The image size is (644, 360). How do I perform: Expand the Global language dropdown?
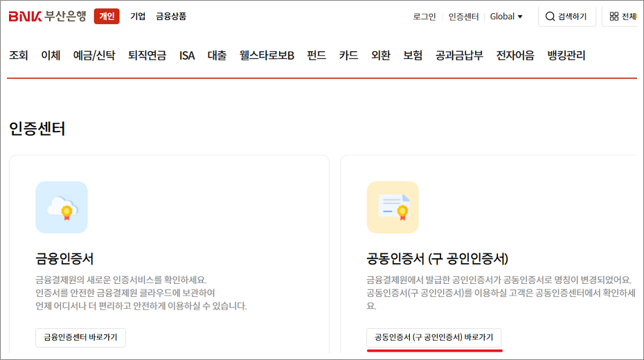coord(506,17)
